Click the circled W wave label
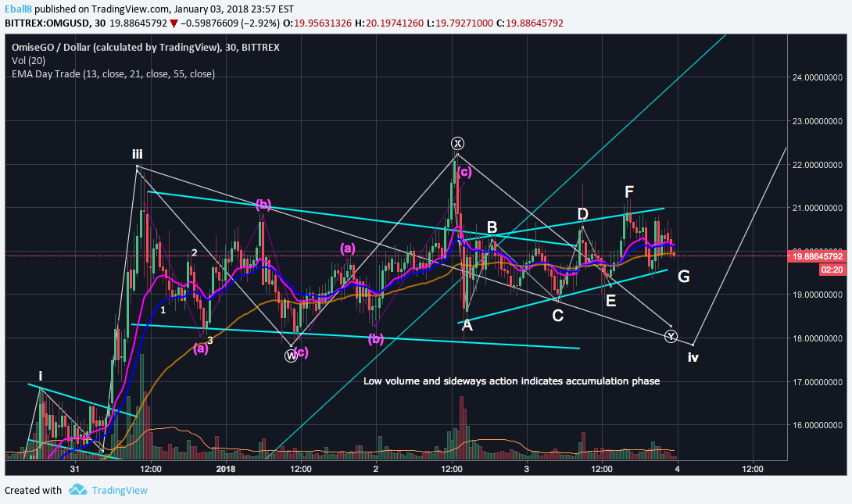 [292, 356]
